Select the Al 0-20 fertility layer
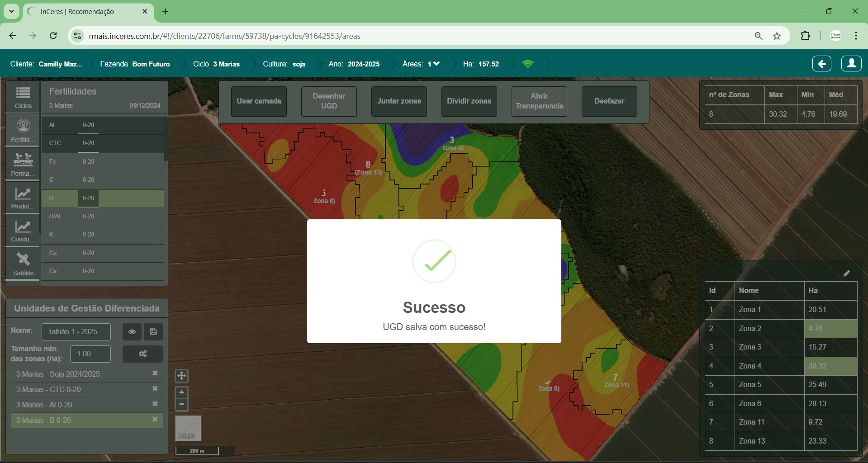The width and height of the screenshot is (868, 463). pyautogui.click(x=103, y=125)
